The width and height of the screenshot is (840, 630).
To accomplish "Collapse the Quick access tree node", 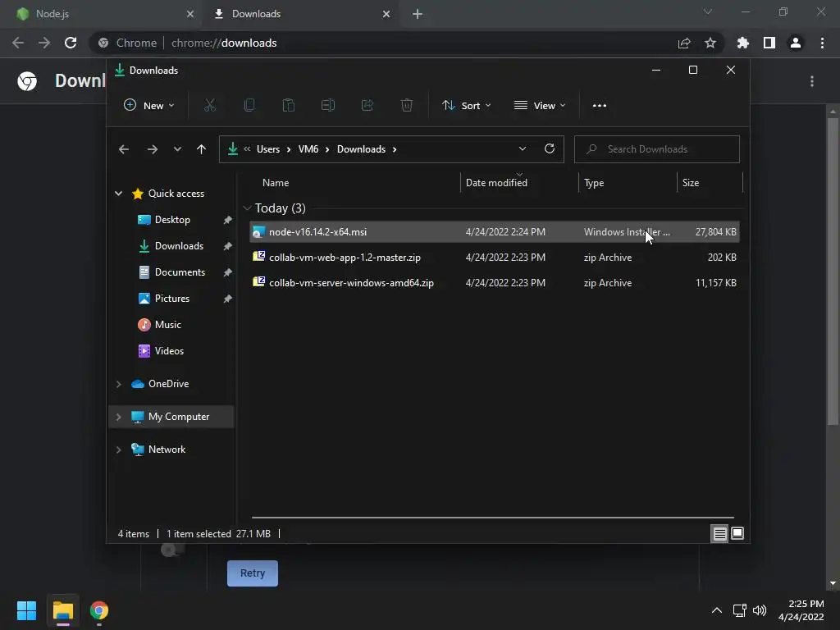I will pyautogui.click(x=118, y=194).
